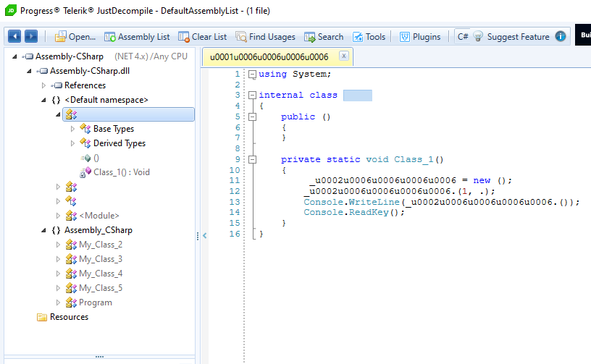Open the Tools menu
The image size is (591, 364).
coord(369,37)
